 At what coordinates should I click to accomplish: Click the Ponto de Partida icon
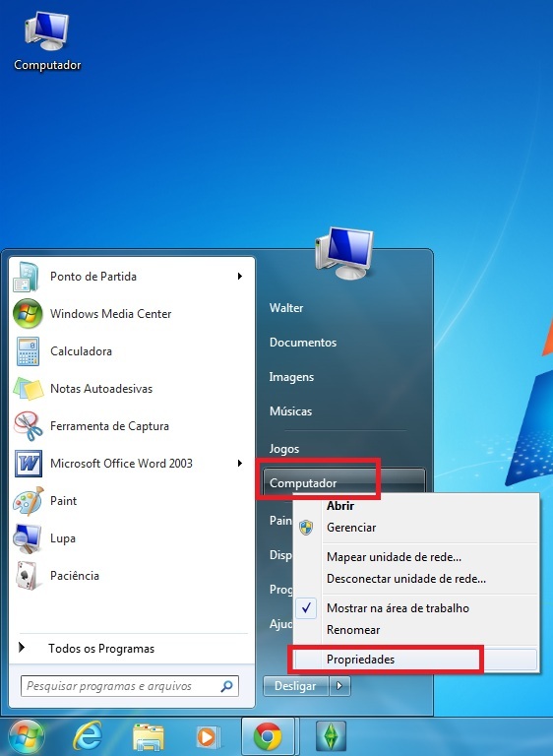[27, 277]
